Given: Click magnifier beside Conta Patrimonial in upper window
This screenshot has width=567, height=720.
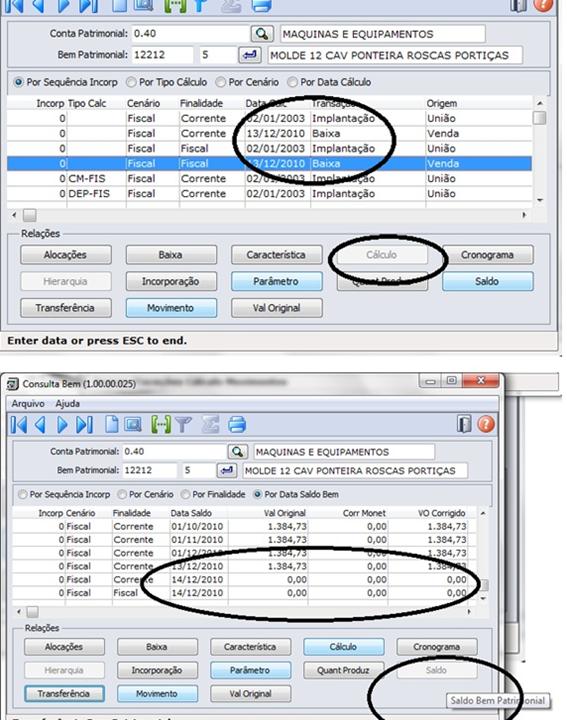Looking at the screenshot, I should coord(262,34).
